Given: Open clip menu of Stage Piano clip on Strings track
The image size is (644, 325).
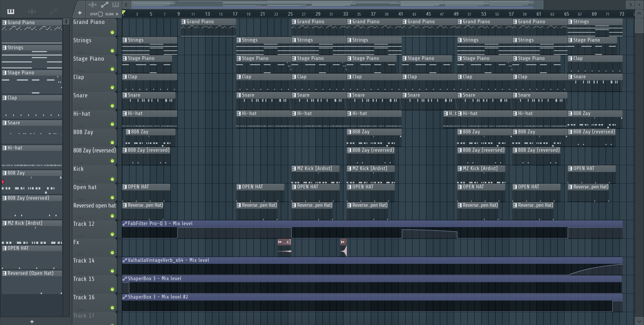Looking at the screenshot, I should [x=570, y=40].
